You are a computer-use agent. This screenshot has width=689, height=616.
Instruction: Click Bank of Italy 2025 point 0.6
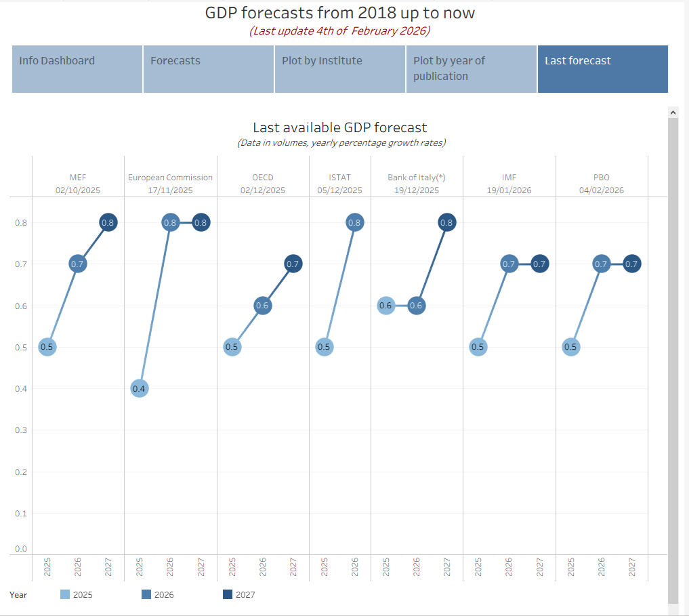click(385, 306)
